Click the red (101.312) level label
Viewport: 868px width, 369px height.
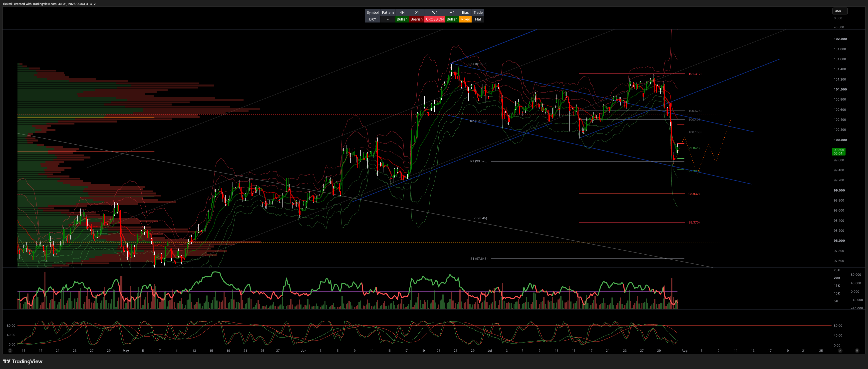694,74
